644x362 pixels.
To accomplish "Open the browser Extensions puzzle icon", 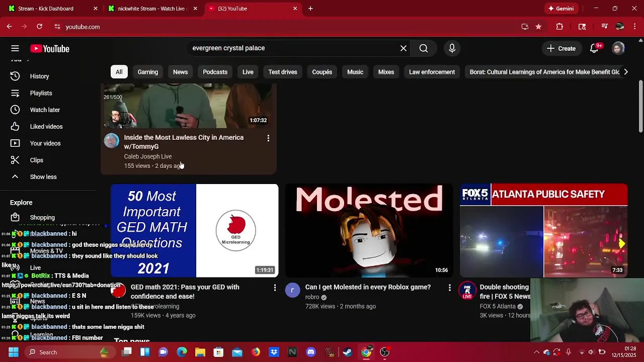I will click(559, 27).
